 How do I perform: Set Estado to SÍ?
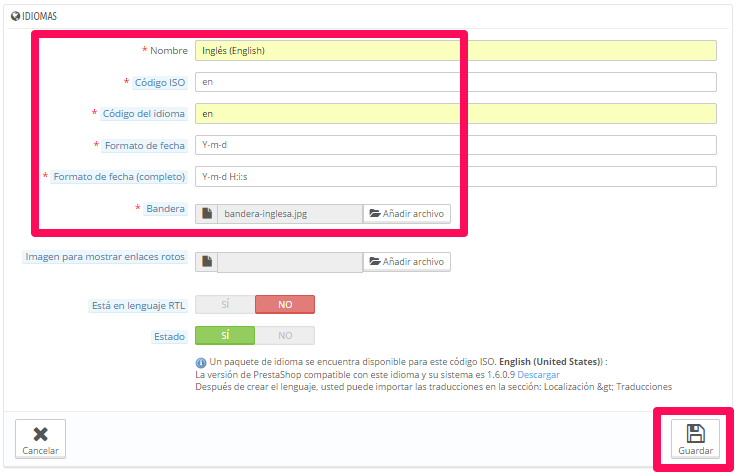(x=225, y=335)
